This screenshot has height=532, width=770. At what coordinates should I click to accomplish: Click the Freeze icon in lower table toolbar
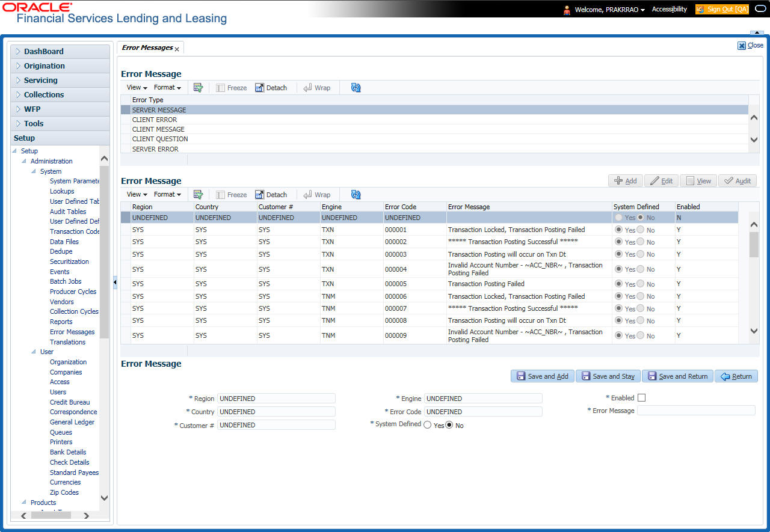231,195
